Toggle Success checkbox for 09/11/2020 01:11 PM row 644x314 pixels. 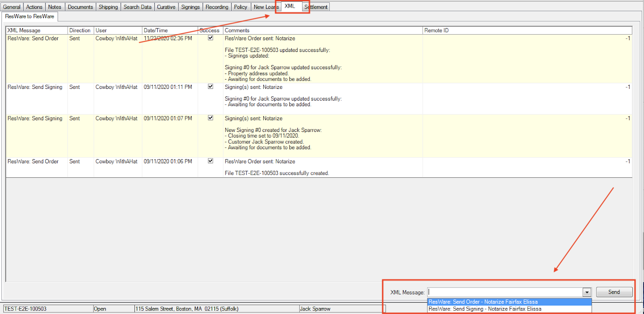click(x=211, y=86)
